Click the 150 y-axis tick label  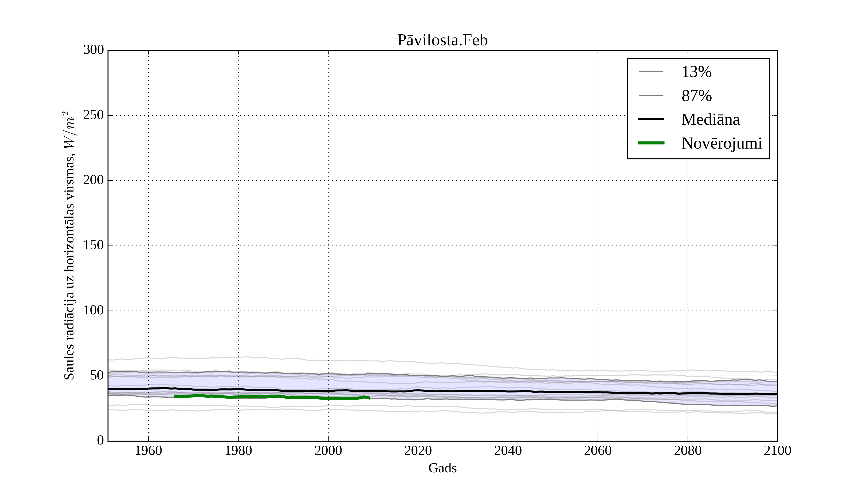[x=93, y=245]
